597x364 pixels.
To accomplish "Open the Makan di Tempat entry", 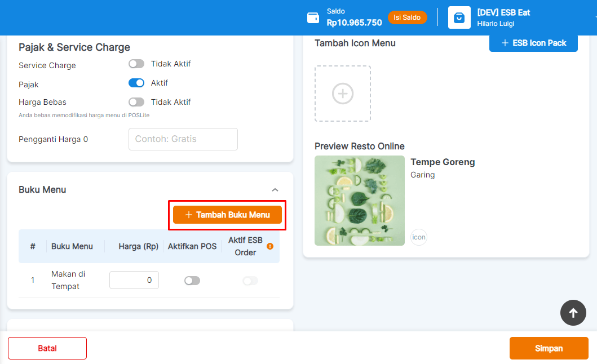I will click(x=68, y=280).
